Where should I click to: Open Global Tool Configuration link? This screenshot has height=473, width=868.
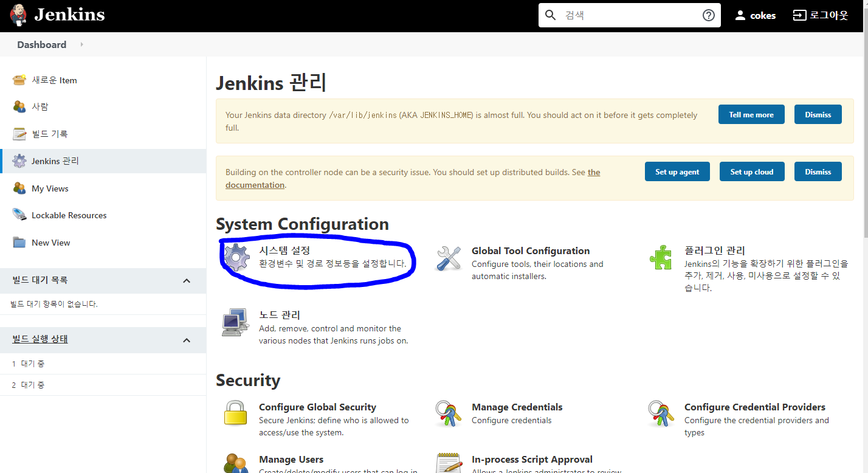531,250
